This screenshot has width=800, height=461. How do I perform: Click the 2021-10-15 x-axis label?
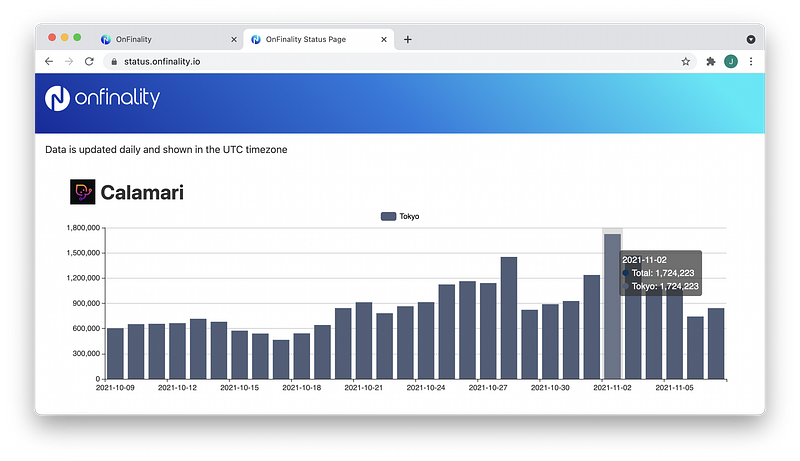coord(239,388)
